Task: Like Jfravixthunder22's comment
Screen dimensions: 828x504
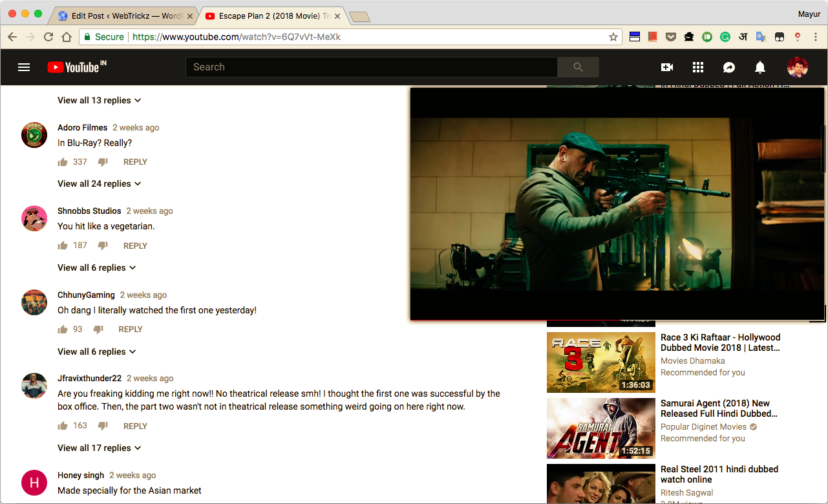Action: [63, 426]
